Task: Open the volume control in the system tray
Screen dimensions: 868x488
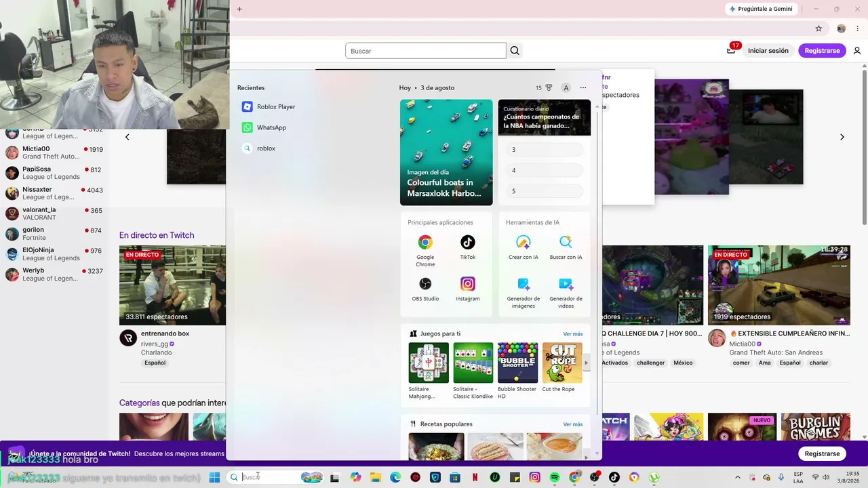Action: click(826, 477)
